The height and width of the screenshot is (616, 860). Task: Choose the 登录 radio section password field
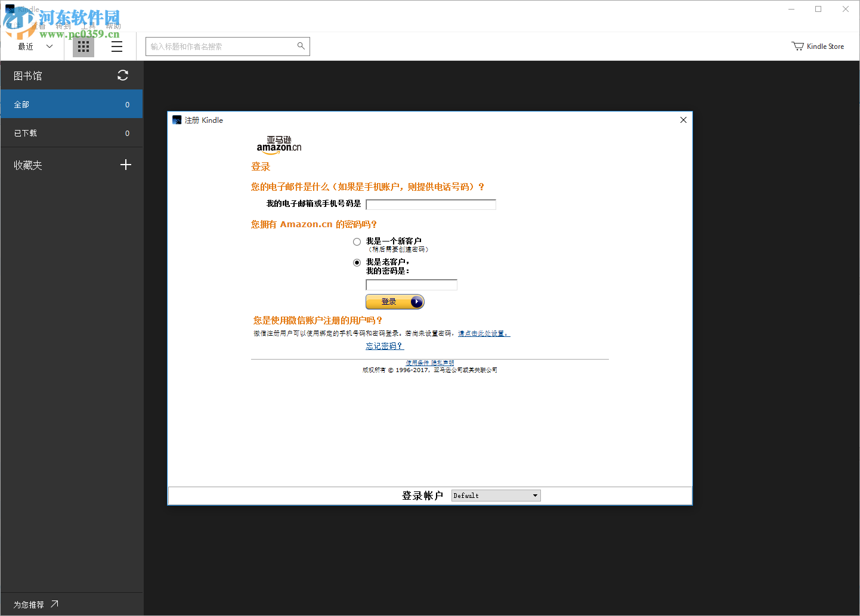pyautogui.click(x=411, y=284)
